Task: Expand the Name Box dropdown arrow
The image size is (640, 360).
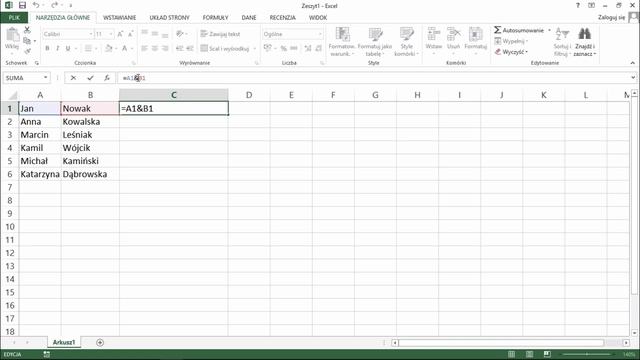Action: pos(45,78)
